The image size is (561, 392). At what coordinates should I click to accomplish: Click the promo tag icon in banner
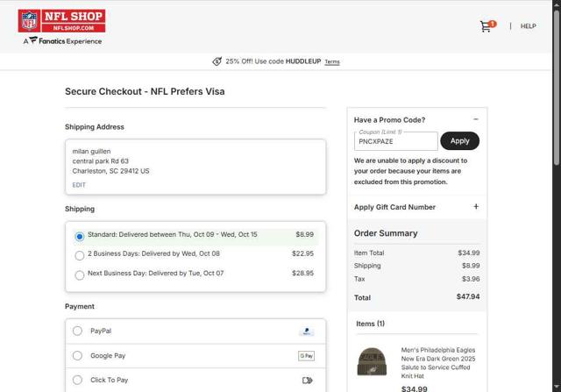217,61
